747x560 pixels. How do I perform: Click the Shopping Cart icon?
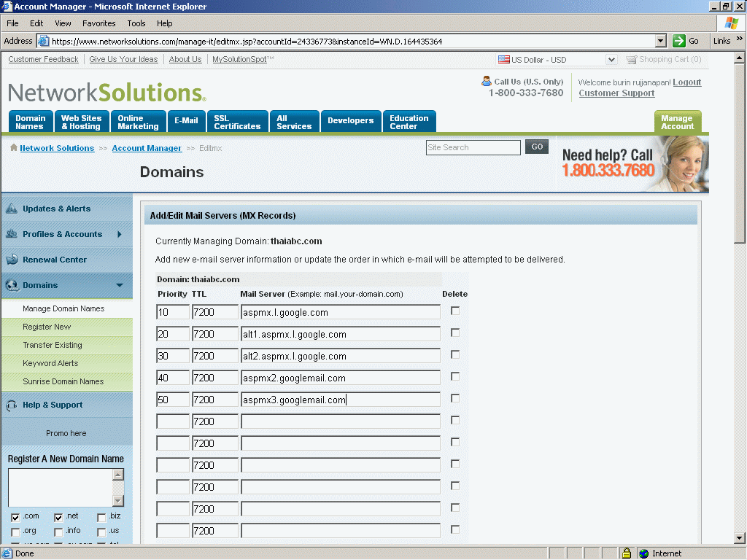[x=631, y=60]
